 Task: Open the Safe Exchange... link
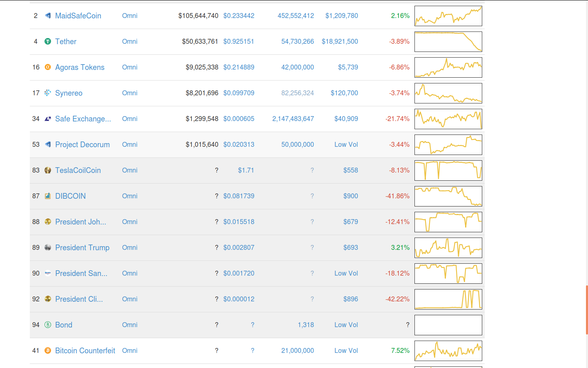[83, 119]
